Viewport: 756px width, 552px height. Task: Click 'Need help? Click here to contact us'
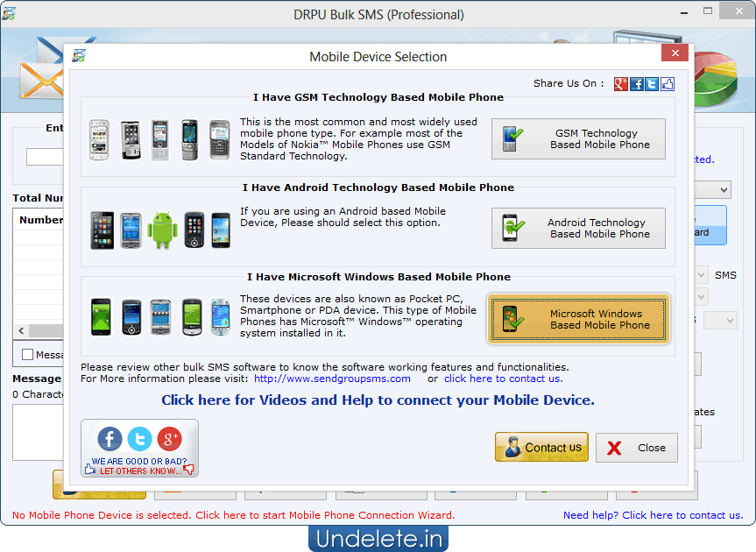pos(654,515)
